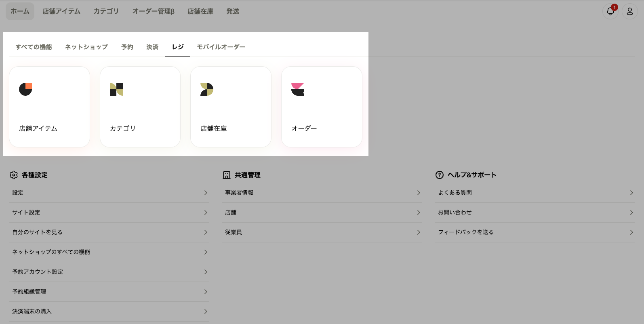Open the サイト設定 link
This screenshot has width=644, height=324.
point(109,212)
